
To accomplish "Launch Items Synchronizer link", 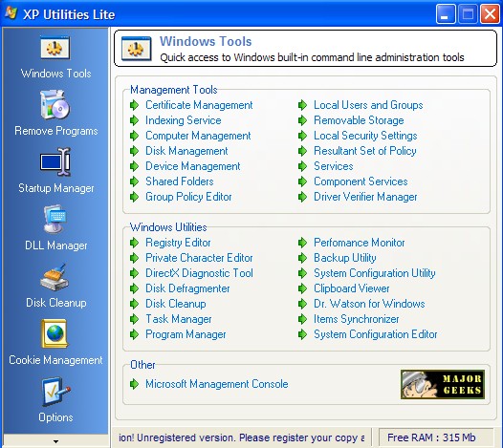I will [356, 319].
